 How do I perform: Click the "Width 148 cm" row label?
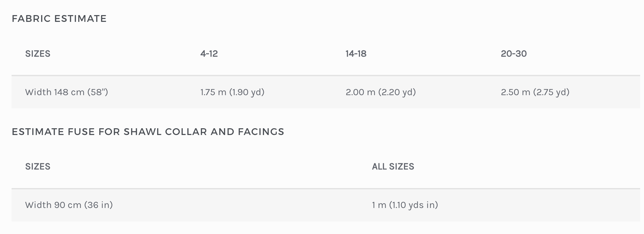(x=55, y=92)
